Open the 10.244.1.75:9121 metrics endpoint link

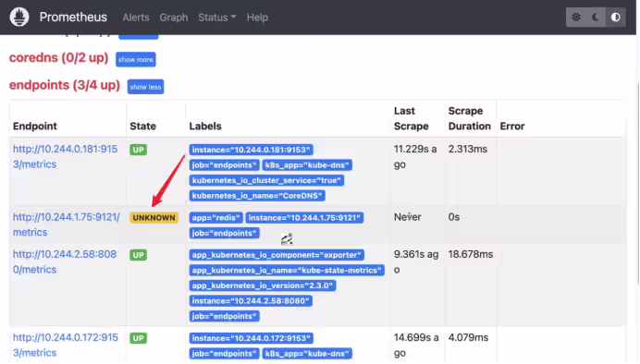[66, 224]
